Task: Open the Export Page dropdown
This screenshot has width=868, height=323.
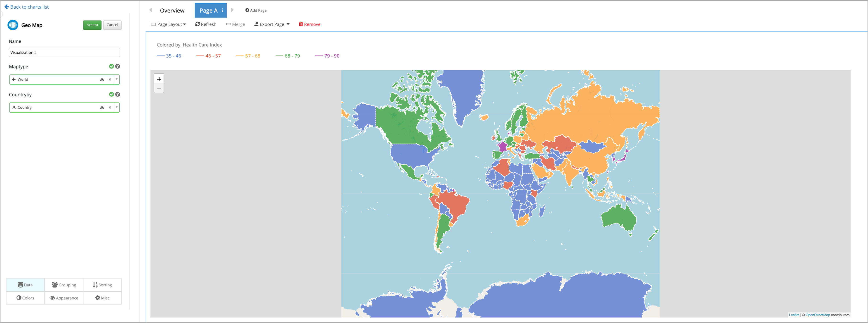Action: [272, 24]
